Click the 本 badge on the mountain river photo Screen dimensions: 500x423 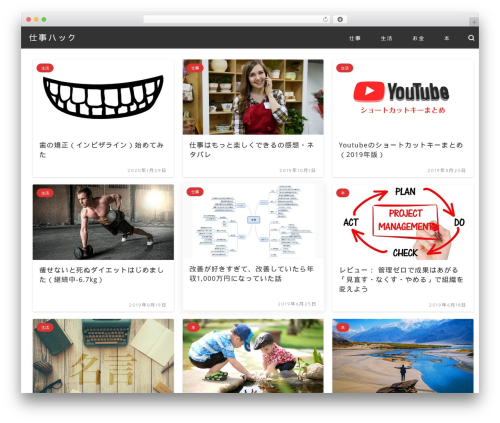point(343,327)
